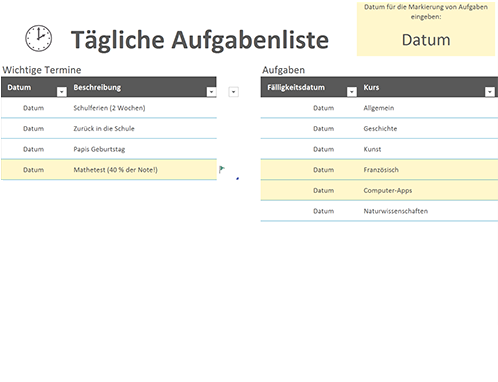Viewport: 498px width, 382px height.
Task: Click the Fälligkeitsdatum column header
Action: (296, 87)
